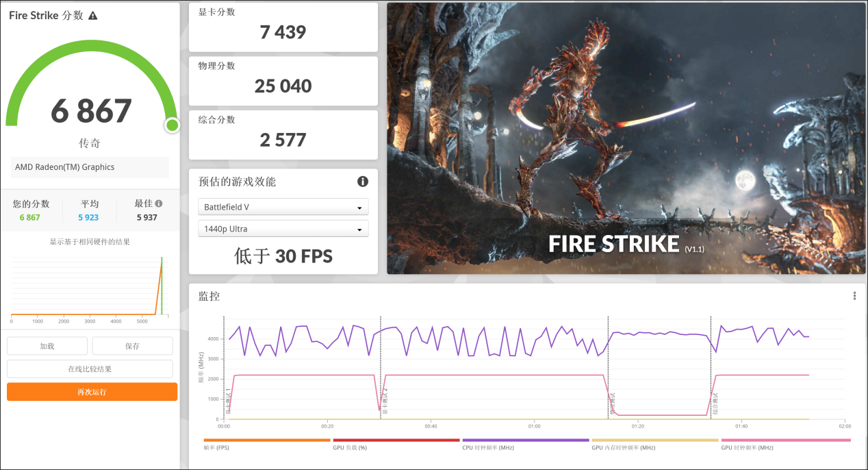Click the warning triangle beside Fire Strike 分数

point(93,16)
